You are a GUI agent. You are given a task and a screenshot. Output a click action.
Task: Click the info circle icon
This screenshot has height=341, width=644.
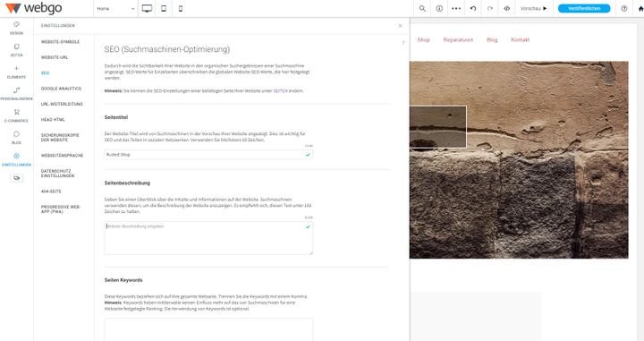439,8
